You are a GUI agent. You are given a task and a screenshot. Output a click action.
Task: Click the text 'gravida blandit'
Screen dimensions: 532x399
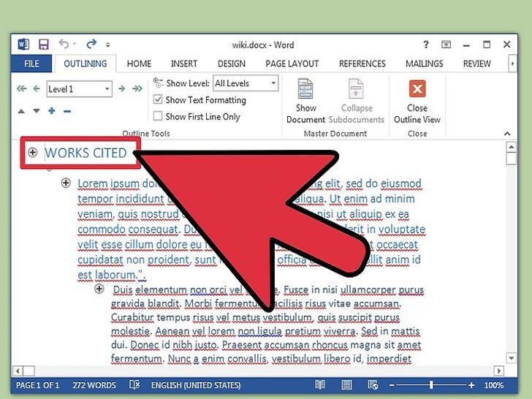pyautogui.click(x=145, y=303)
